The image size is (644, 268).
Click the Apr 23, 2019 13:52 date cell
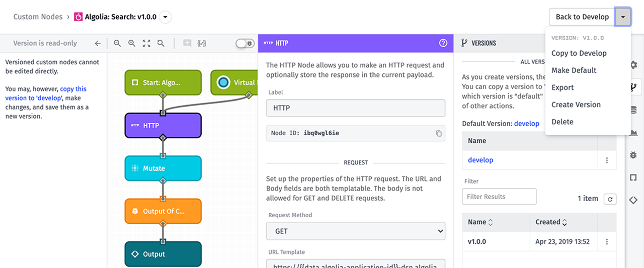pos(562,242)
